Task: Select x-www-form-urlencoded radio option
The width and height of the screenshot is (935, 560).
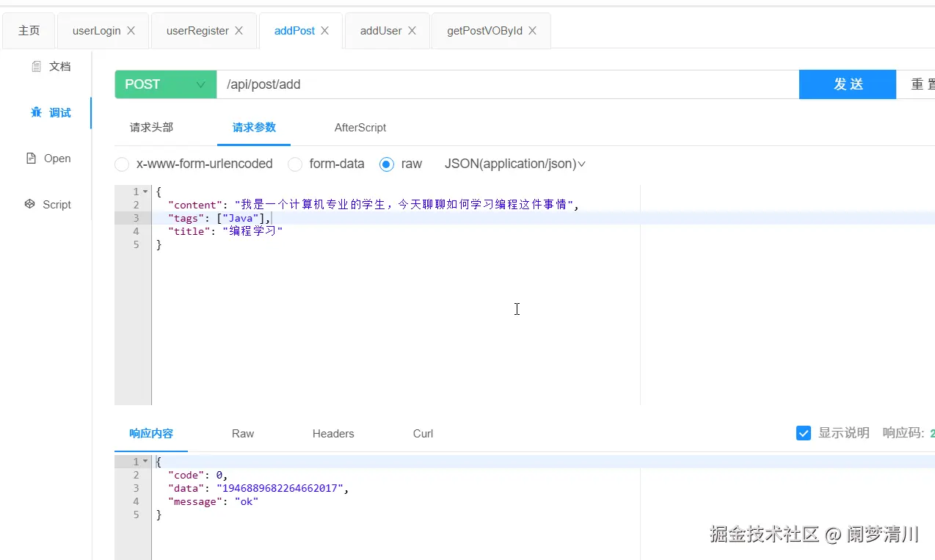Action: coord(122,164)
